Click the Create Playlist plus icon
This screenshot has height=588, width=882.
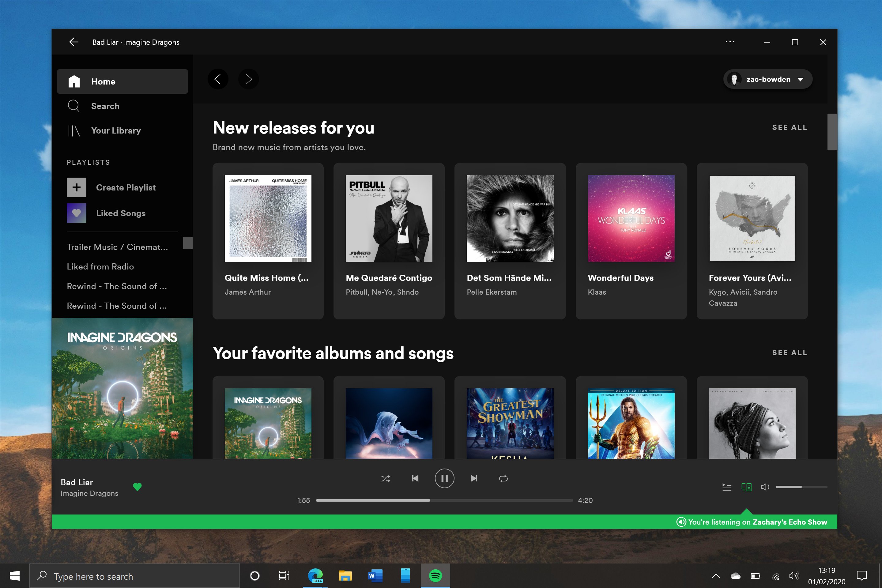77,187
